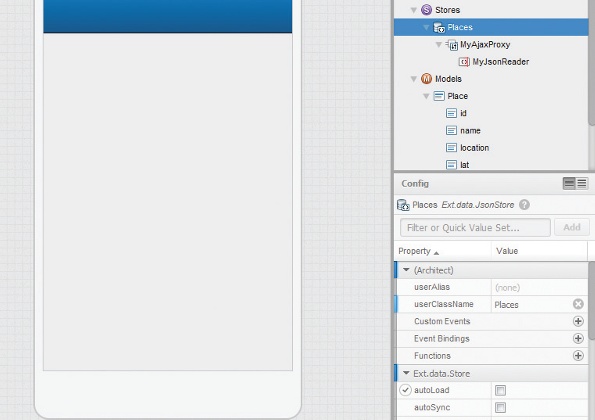Viewport: 595px width, 420px height.
Task: Add an Event Binding with plus icon
Action: pos(578,338)
